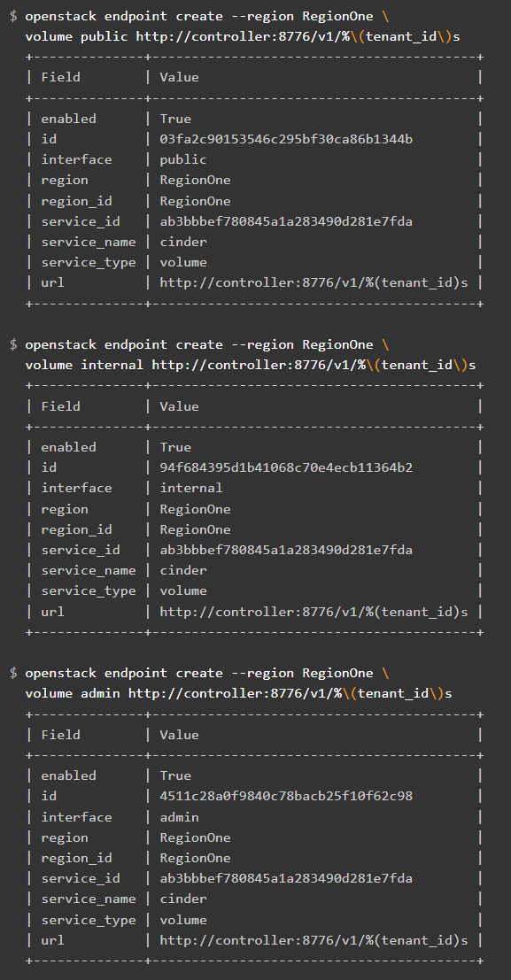Click the dollar prompt of the second command
Viewport: 511px width, 980px height.
[14, 344]
